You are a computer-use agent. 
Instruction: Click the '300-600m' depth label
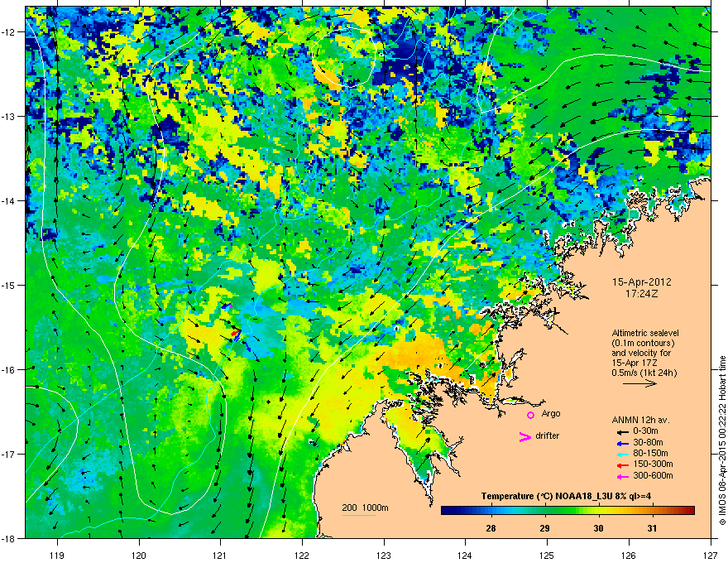coord(653,475)
